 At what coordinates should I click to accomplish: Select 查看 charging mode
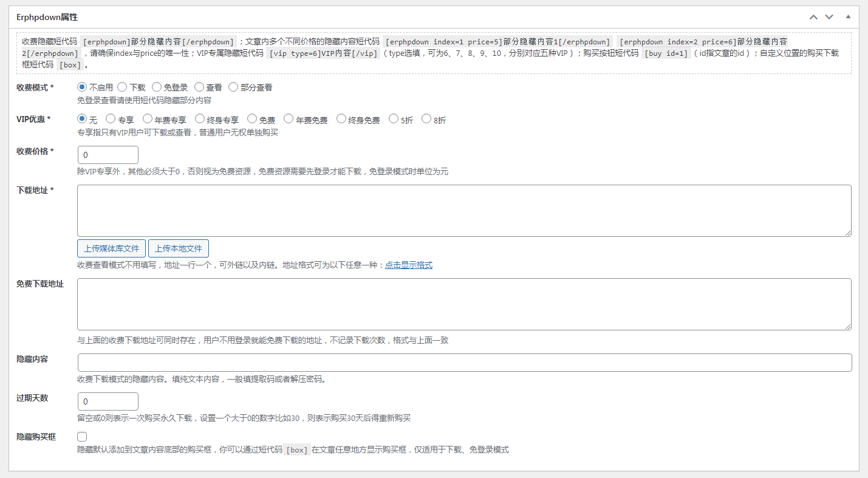pos(199,87)
